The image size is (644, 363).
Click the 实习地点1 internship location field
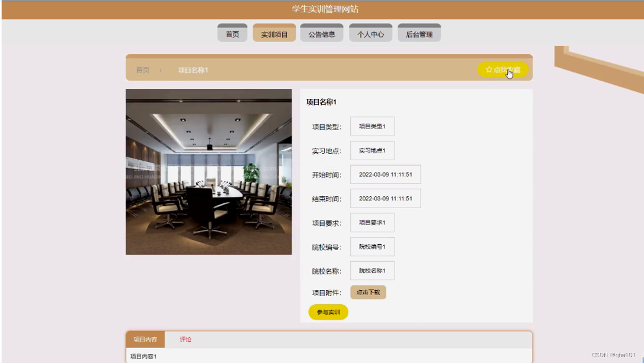[x=372, y=150]
